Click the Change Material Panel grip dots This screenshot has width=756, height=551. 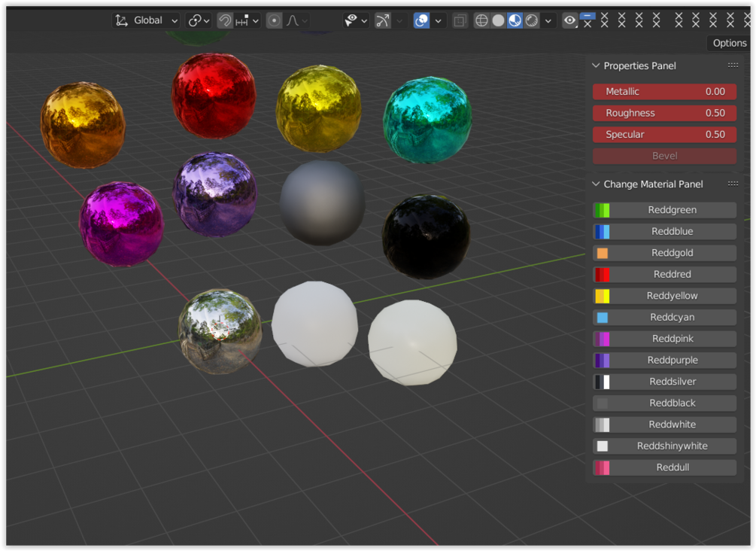tap(733, 184)
